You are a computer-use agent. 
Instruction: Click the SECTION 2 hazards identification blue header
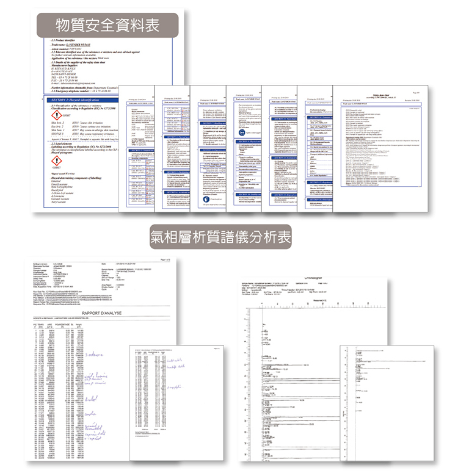click(82, 100)
